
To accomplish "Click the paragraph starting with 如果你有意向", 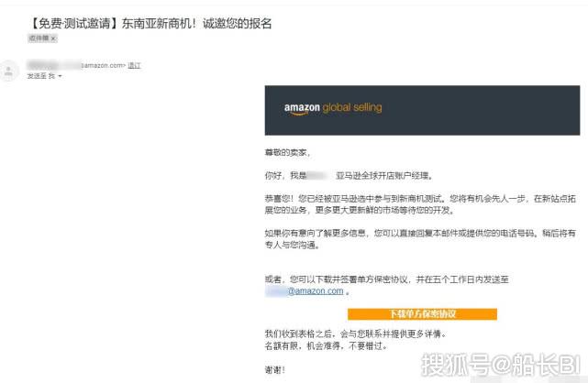I will point(422,239).
